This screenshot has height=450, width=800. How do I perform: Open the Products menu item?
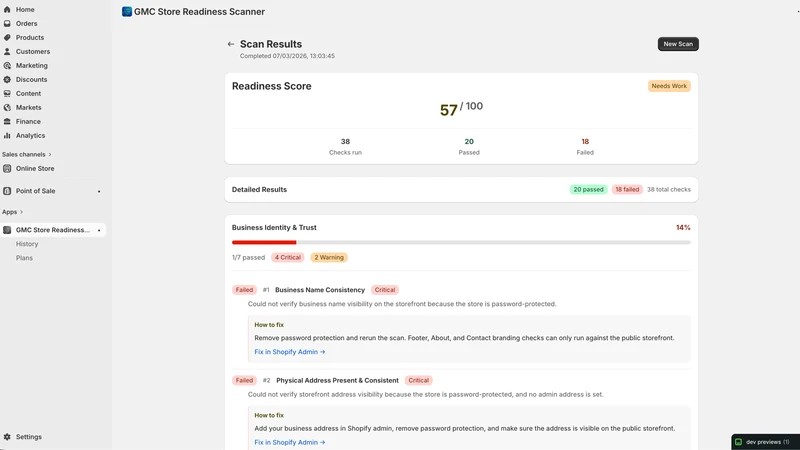pos(30,37)
